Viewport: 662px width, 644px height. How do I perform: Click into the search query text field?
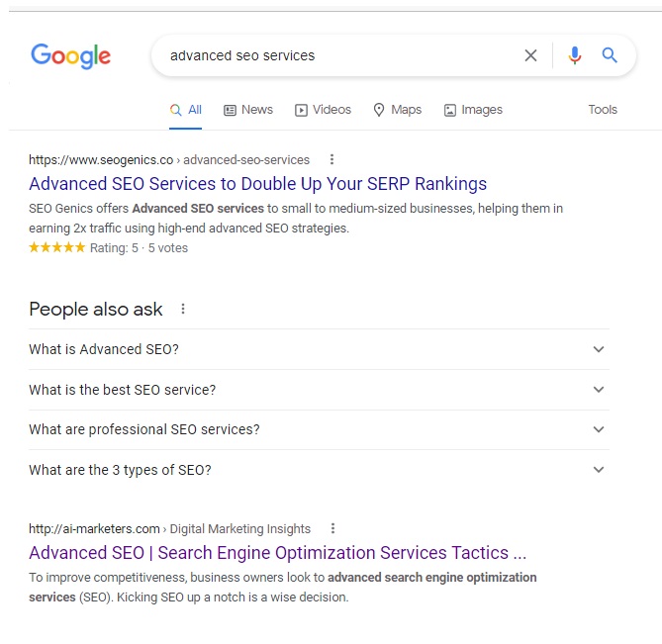(336, 55)
